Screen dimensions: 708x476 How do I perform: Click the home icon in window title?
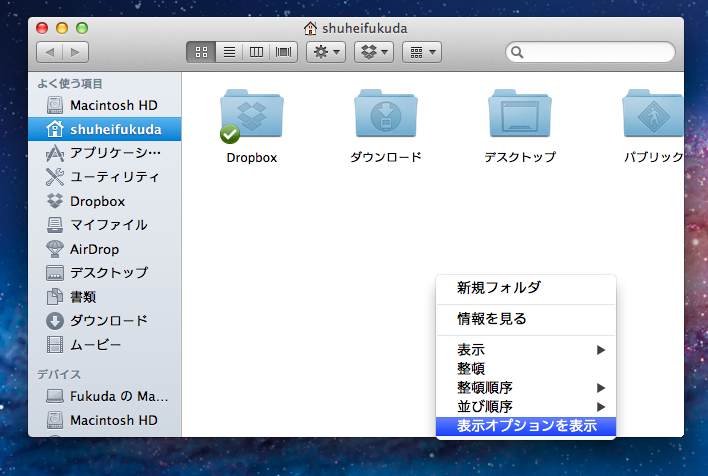310,28
